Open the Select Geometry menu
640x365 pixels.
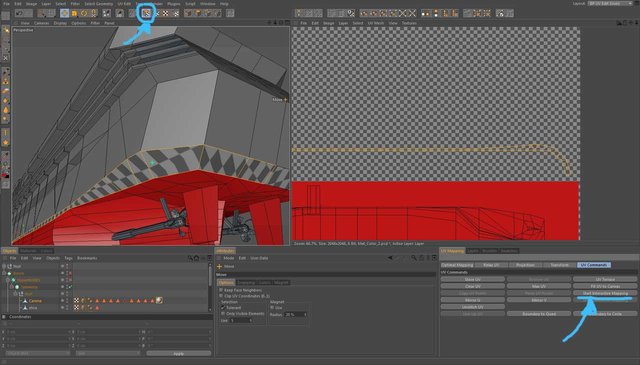98,4
